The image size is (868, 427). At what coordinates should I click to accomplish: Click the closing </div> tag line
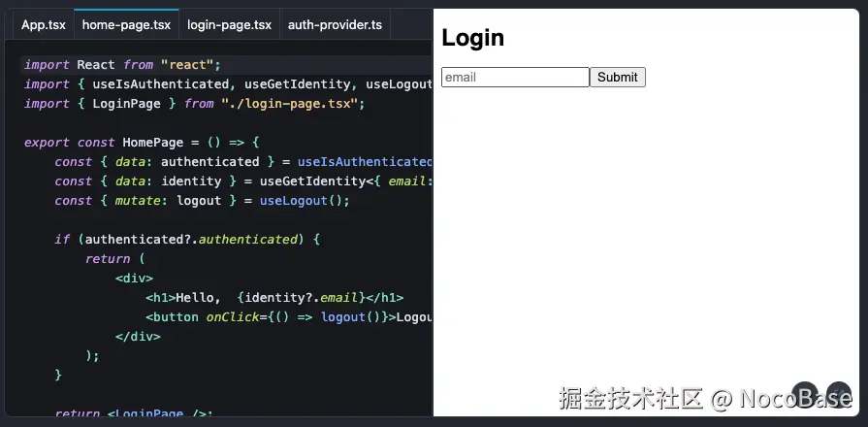(x=138, y=336)
